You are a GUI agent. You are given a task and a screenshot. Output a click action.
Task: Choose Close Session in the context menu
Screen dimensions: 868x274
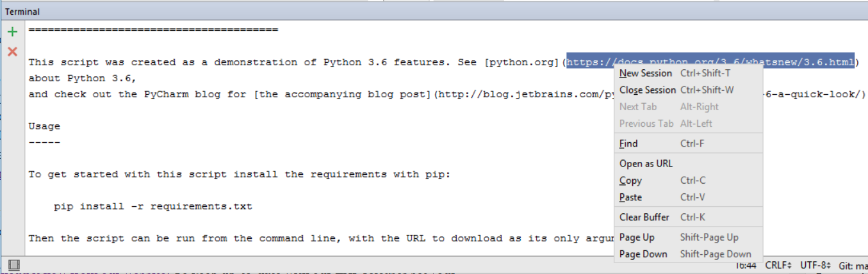(x=647, y=90)
